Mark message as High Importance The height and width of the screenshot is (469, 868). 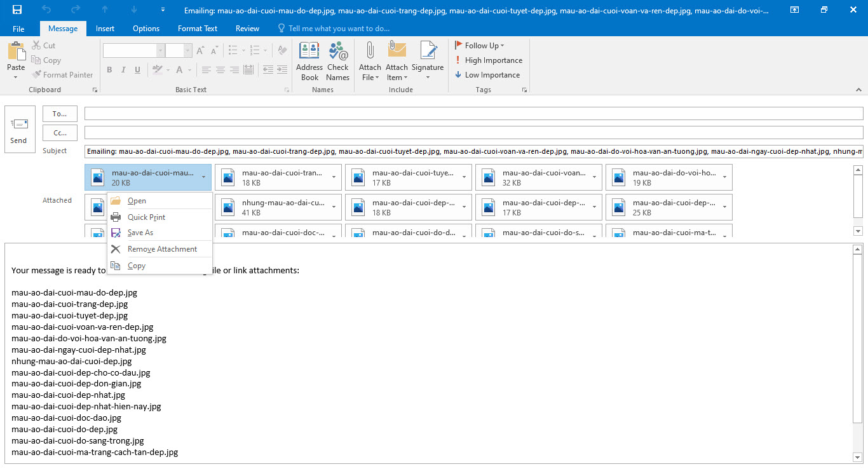point(489,60)
